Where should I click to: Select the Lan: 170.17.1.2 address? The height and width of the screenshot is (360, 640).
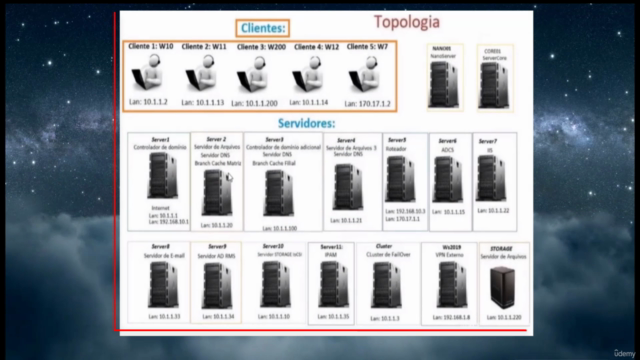pos(367,104)
